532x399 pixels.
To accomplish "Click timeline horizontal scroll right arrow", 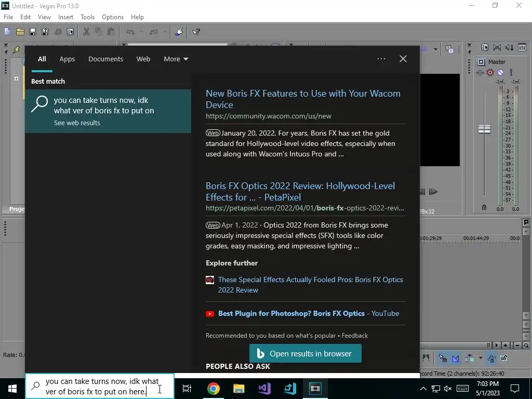I will coord(496,345).
